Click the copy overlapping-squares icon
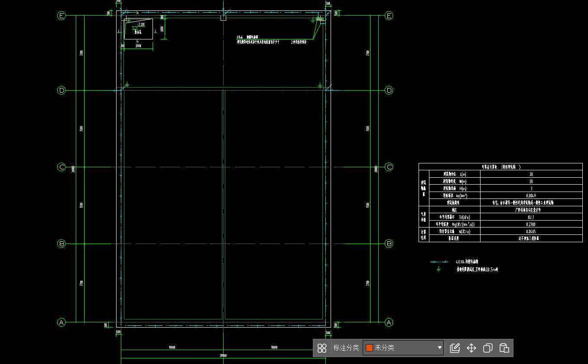 [x=488, y=348]
